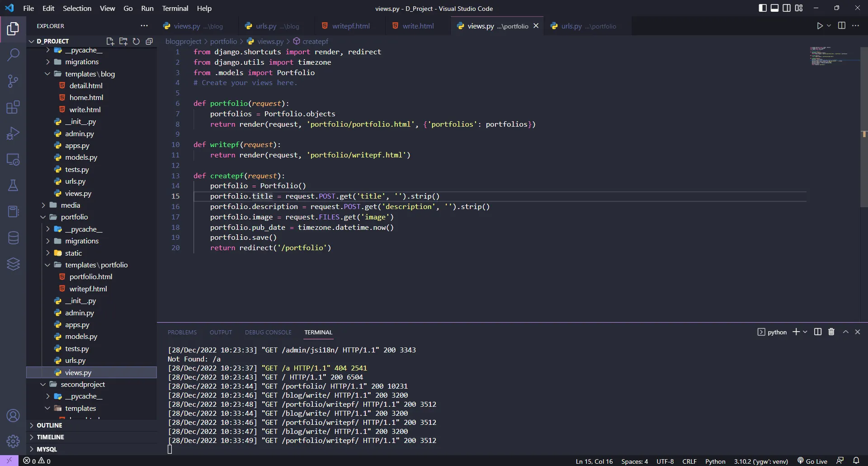This screenshot has width=868, height=466.
Task: Open Run and Debug view
Action: click(13, 133)
